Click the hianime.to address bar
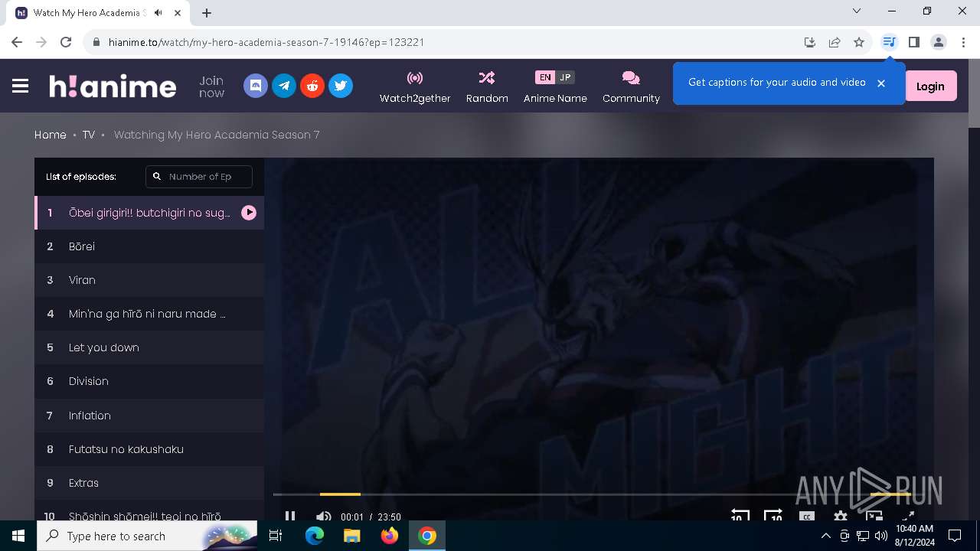 444,42
